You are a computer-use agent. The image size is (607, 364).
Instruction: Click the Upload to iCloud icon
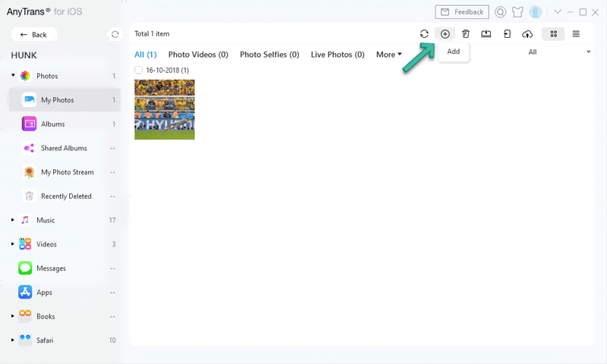coord(527,34)
